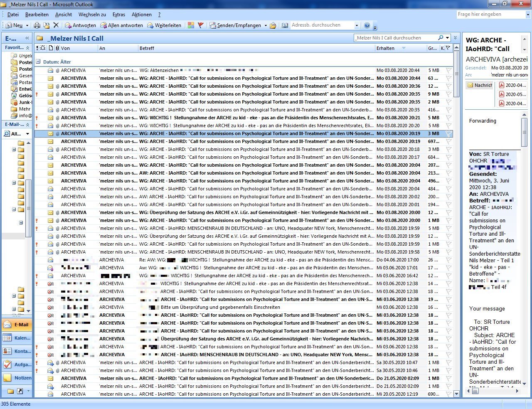Delete message with the X toolbar icon
The height and width of the screenshot is (409, 532).
click(56, 25)
